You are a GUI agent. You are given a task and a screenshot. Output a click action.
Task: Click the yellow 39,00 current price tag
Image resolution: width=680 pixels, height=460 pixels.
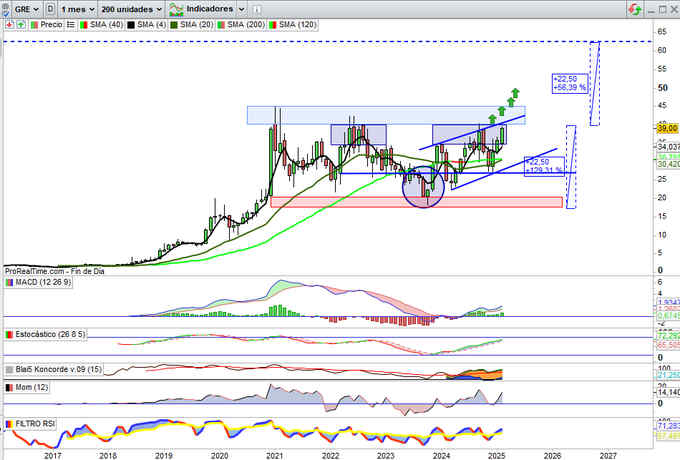[667, 128]
